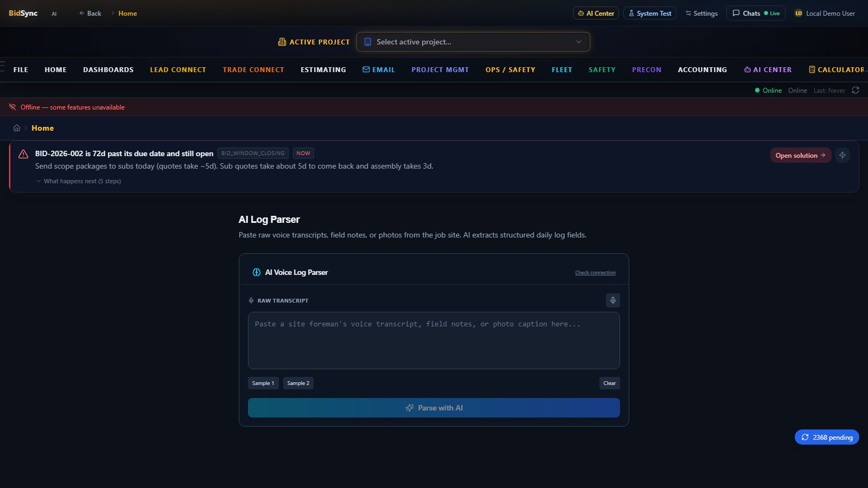Image resolution: width=868 pixels, height=488 pixels.
Task: Open the FLEET menu
Action: [x=562, y=69]
